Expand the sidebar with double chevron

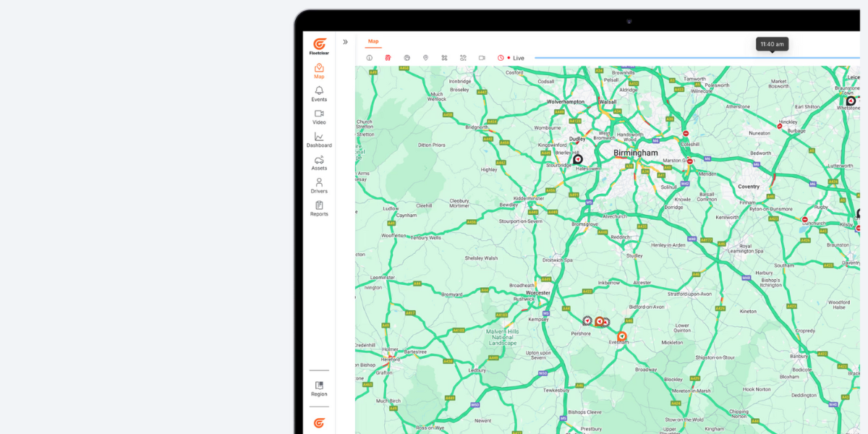coord(346,42)
